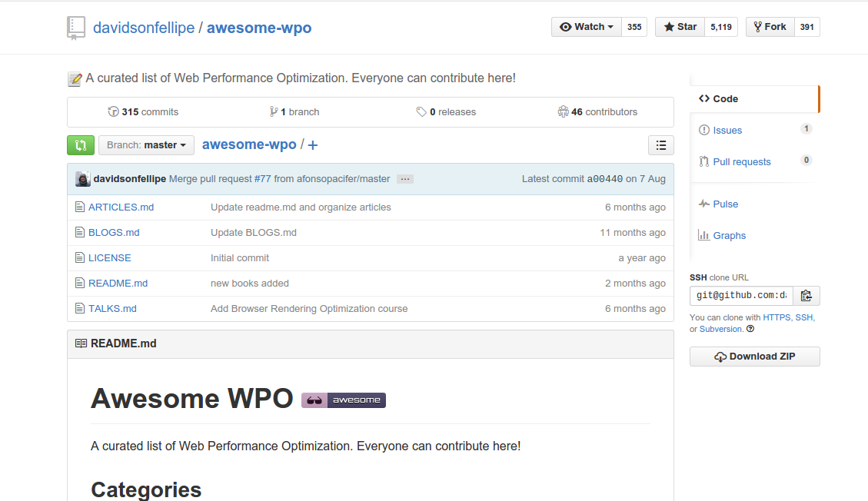This screenshot has width=868, height=501.
Task: Open the awesome-wpo breadcrumb link
Action: (x=249, y=144)
